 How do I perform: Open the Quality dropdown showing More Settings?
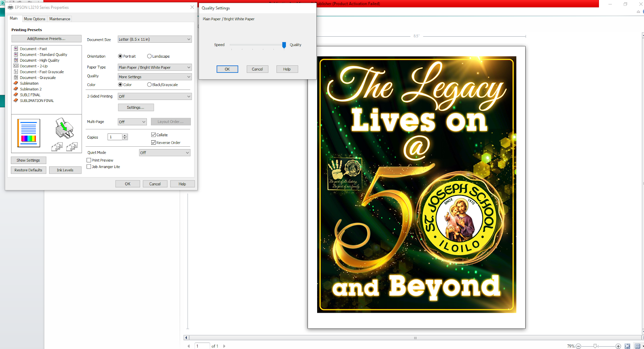(x=155, y=77)
